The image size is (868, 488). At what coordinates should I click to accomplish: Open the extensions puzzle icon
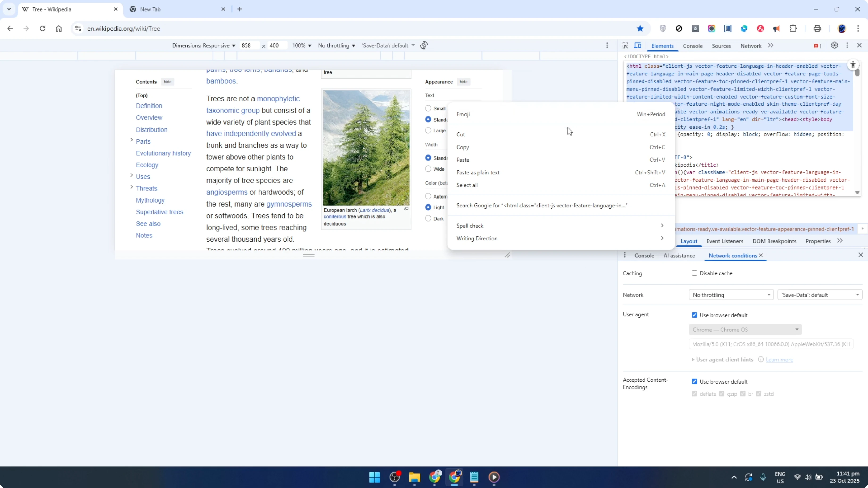click(x=793, y=29)
